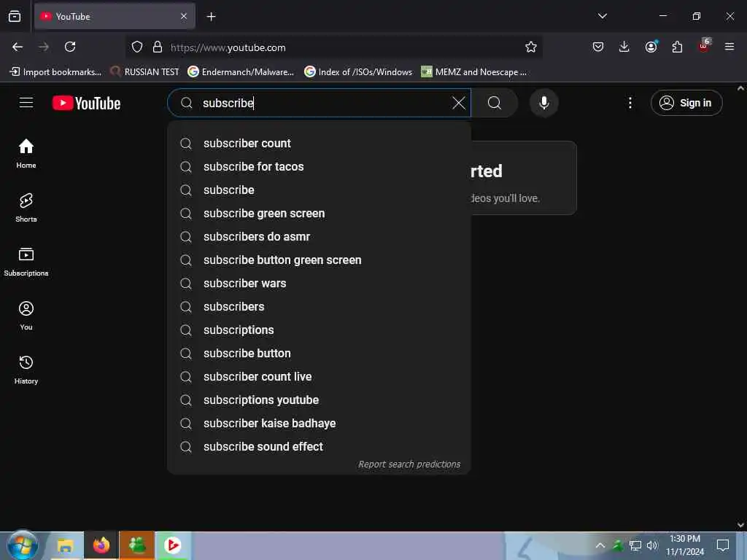Screen dimensions: 747x560
Task: Select suggestion 'subscribers do asmr'
Action: pos(319,237)
